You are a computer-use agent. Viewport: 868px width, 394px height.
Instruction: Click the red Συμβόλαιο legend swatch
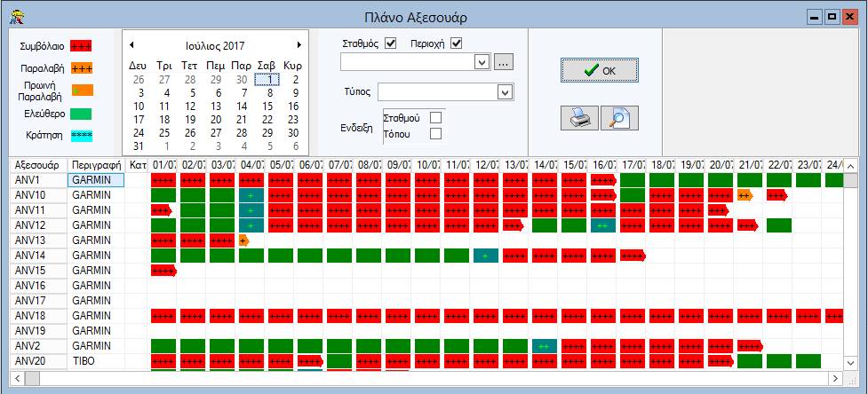tap(82, 46)
